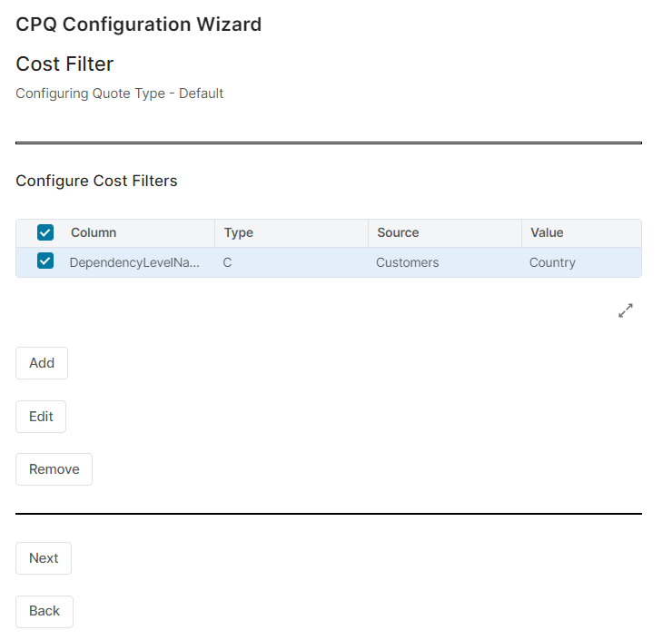This screenshot has height=640, width=672.
Task: Click the Type column header
Action: (239, 232)
